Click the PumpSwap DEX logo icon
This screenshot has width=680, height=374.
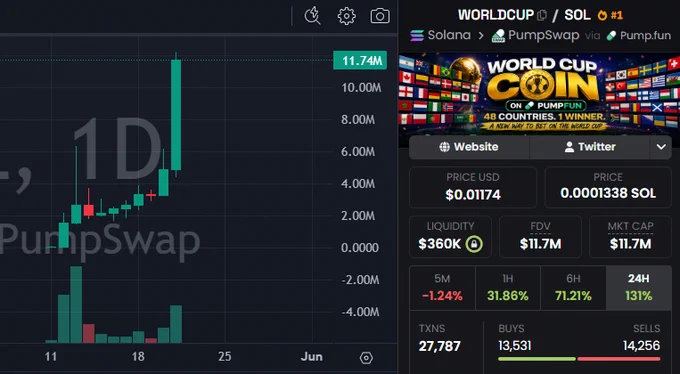pyautogui.click(x=498, y=36)
